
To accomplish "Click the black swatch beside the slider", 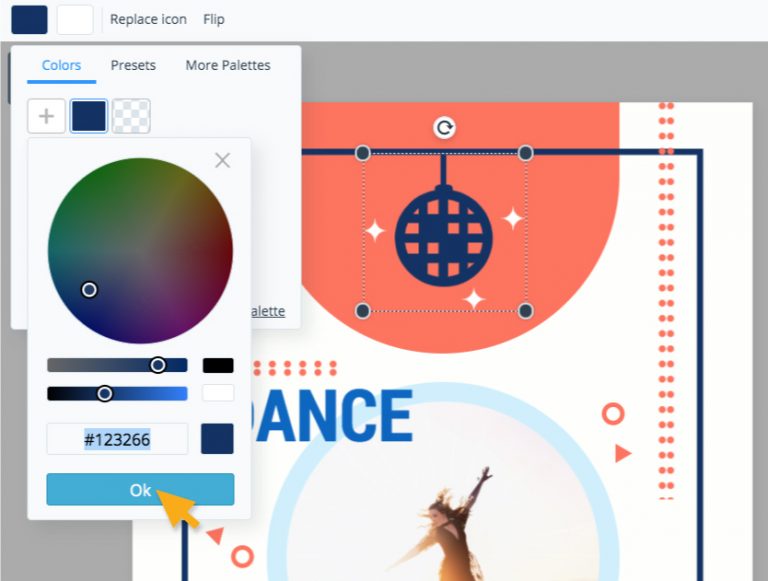I will tap(218, 366).
